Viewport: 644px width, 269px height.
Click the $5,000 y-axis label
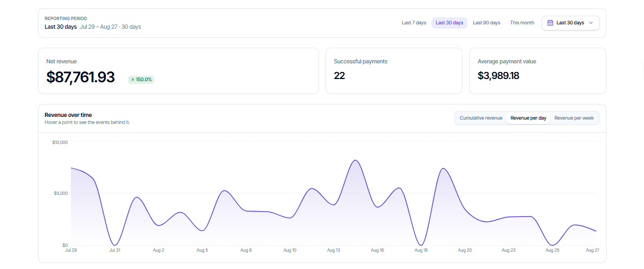tap(60, 193)
